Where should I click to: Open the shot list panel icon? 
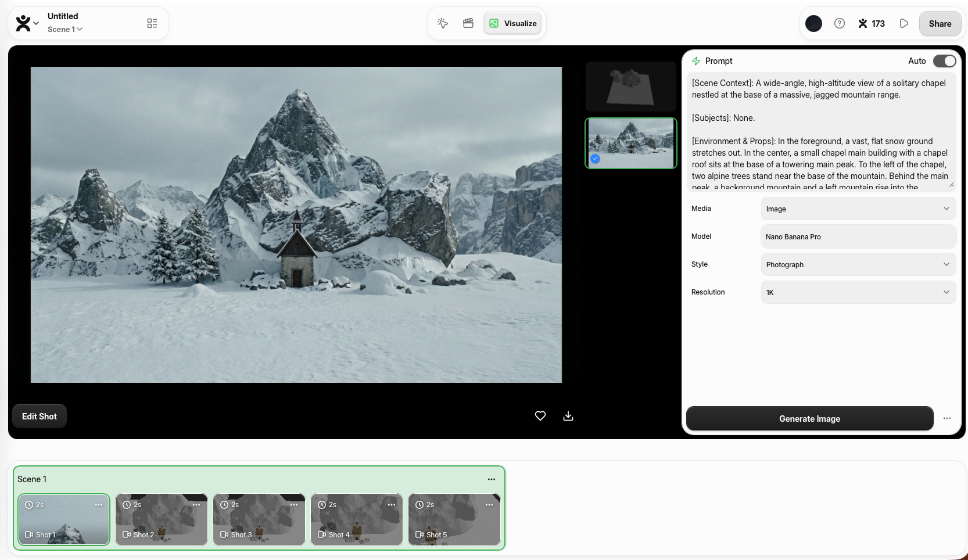pyautogui.click(x=152, y=23)
